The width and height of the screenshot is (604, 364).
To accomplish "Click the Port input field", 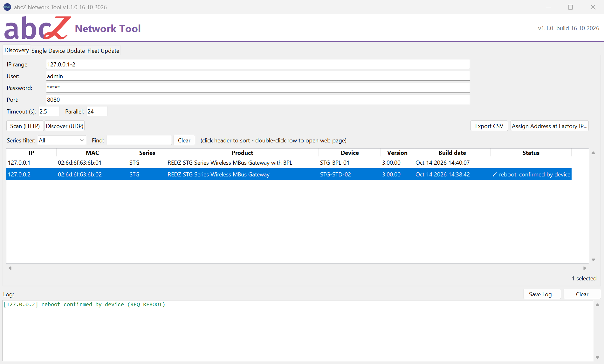I will [x=258, y=100].
